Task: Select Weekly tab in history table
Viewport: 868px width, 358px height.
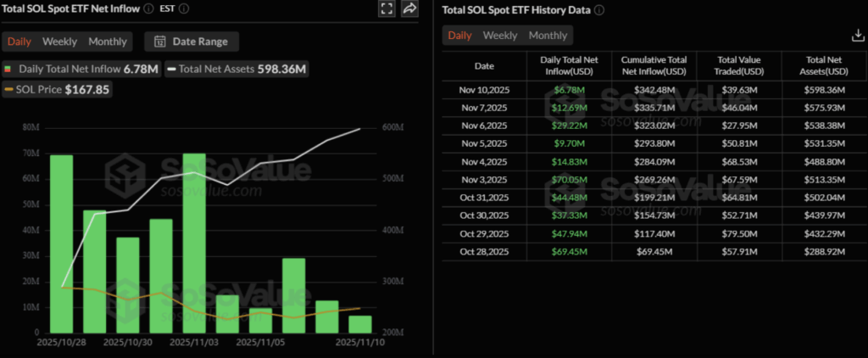Action: coord(500,35)
